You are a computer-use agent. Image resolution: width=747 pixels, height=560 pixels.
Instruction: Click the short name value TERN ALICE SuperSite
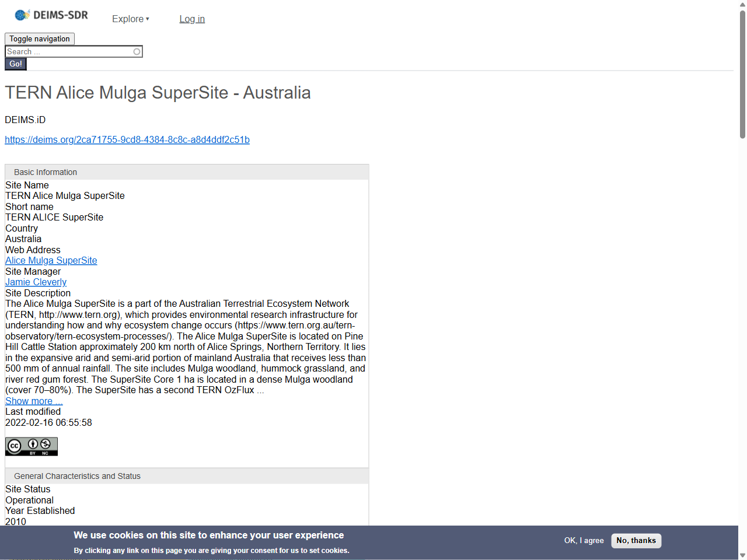54,218
